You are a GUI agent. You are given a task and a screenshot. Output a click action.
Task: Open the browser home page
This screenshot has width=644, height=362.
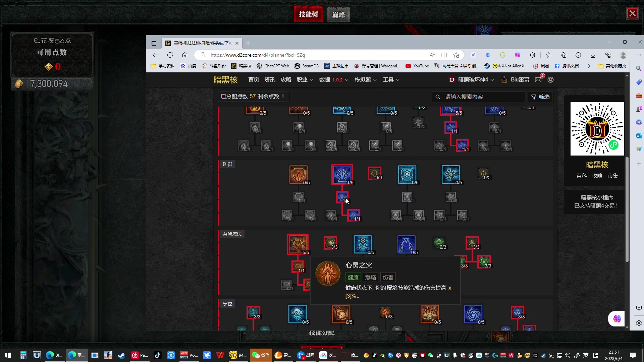185,55
